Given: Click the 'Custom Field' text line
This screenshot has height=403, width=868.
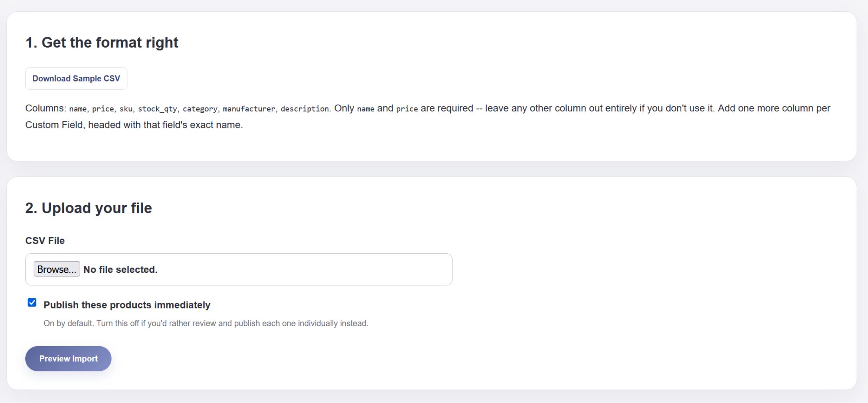Looking at the screenshot, I should (134, 125).
